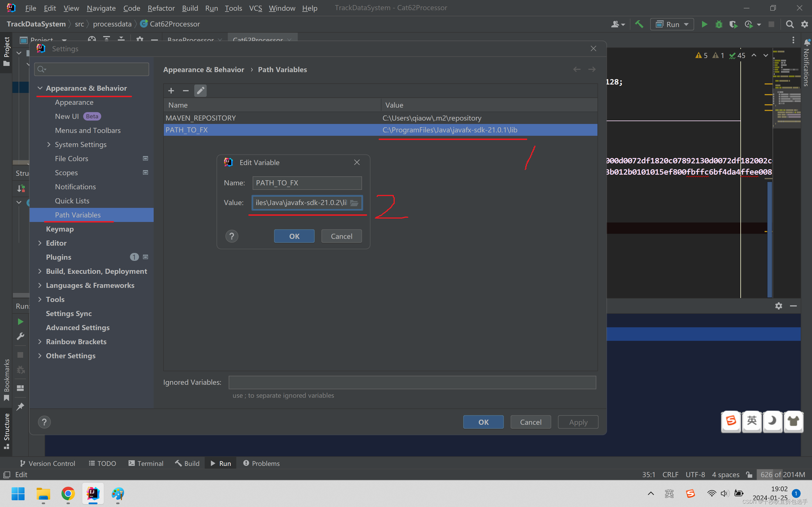
Task: Open Search Everywhere magnifier
Action: pos(789,24)
